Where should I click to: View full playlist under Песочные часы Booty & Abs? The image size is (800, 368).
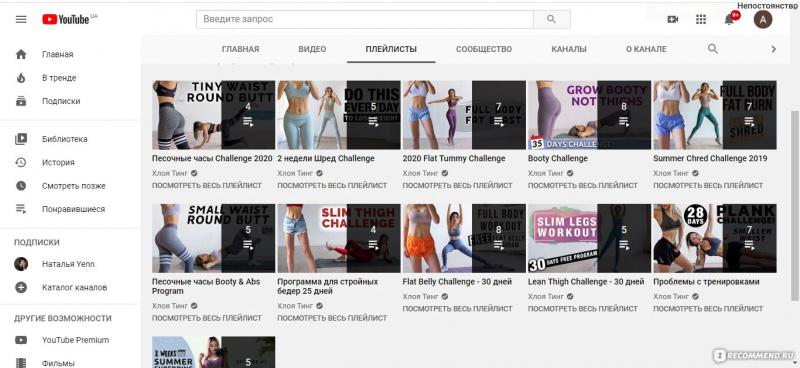click(x=207, y=317)
